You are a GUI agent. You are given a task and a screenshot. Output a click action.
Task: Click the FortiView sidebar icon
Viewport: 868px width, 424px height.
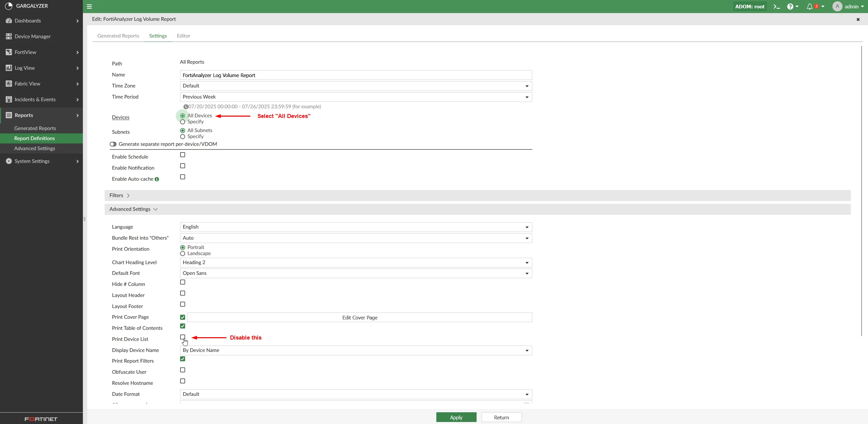pyautogui.click(x=9, y=52)
